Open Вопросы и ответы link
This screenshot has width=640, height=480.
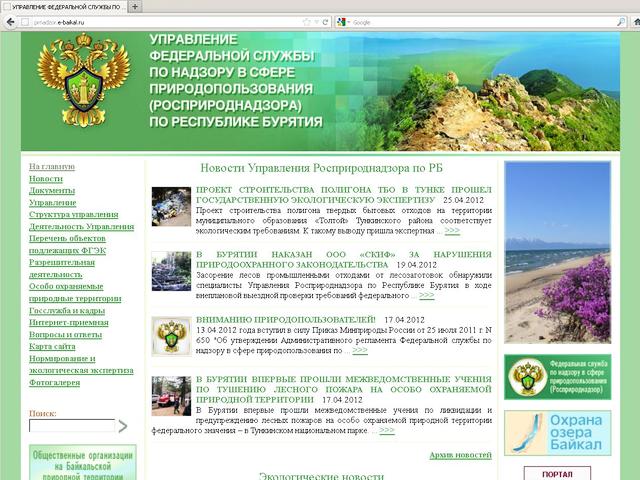[65, 335]
